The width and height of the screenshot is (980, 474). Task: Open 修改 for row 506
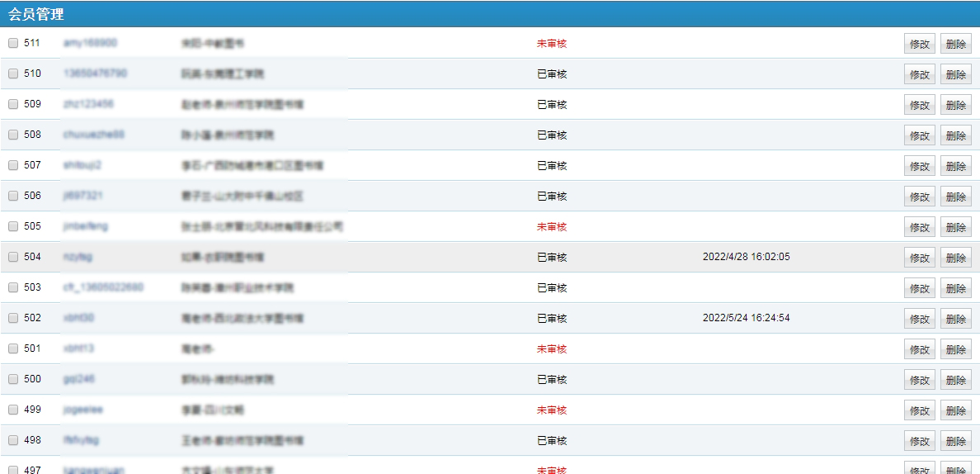(919, 197)
